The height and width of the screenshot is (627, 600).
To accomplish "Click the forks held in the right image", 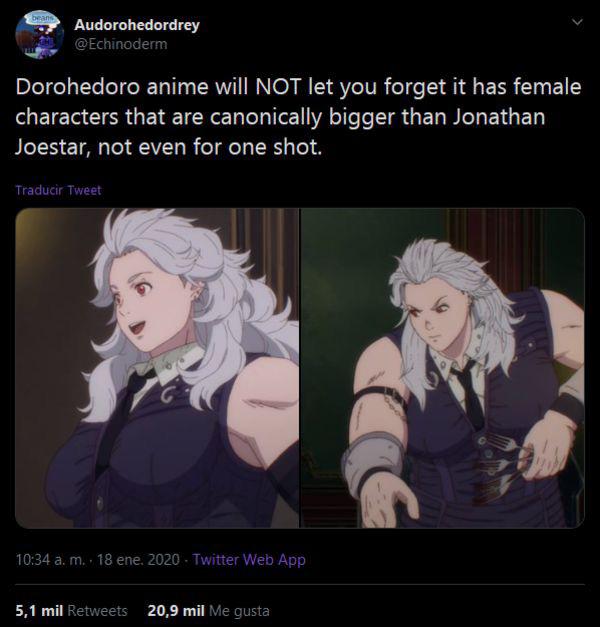I will pyautogui.click(x=502, y=468).
